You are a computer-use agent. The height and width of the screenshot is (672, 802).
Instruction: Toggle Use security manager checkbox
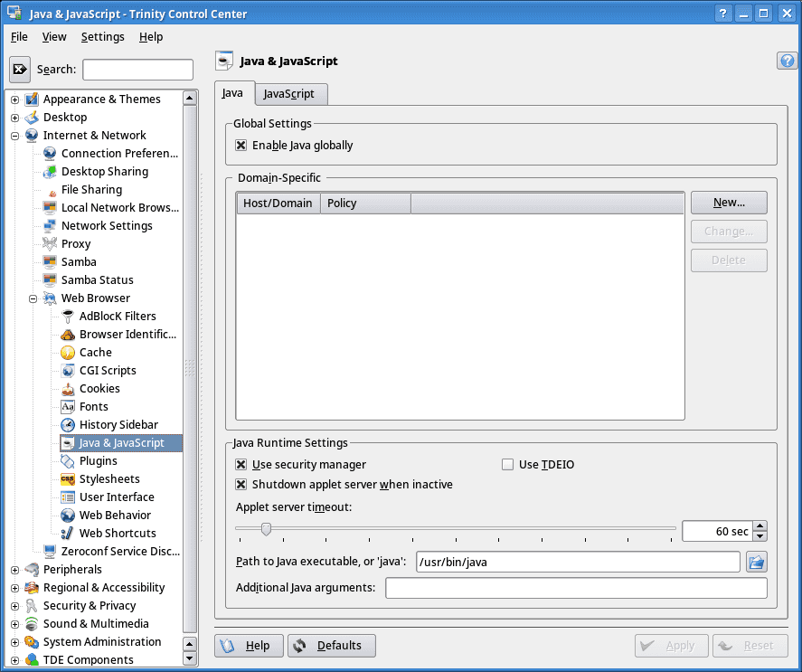[x=241, y=464]
